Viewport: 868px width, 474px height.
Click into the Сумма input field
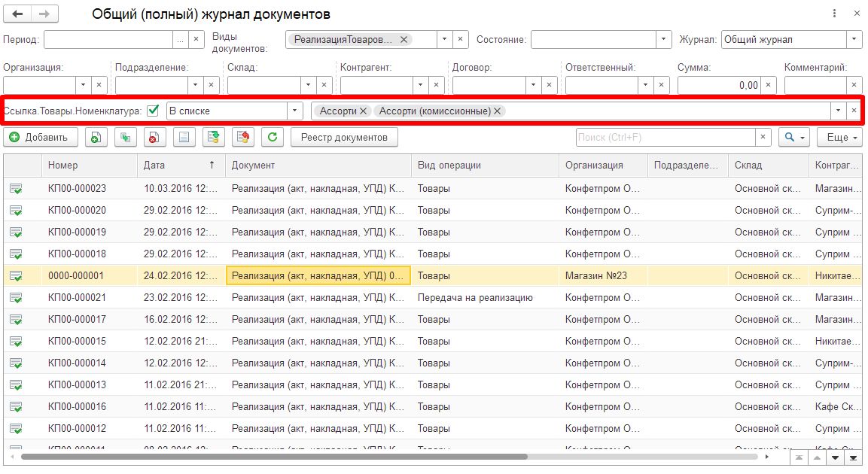click(719, 85)
